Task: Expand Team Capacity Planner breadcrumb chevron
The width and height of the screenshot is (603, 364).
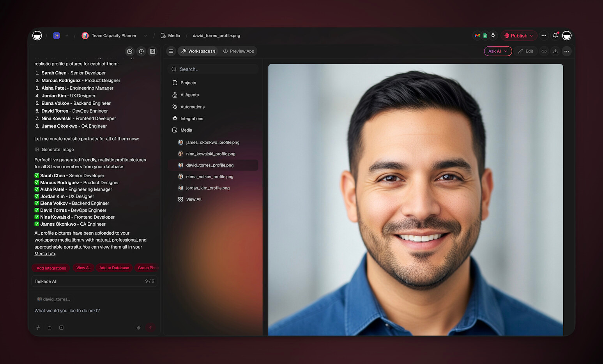Action: [145, 36]
